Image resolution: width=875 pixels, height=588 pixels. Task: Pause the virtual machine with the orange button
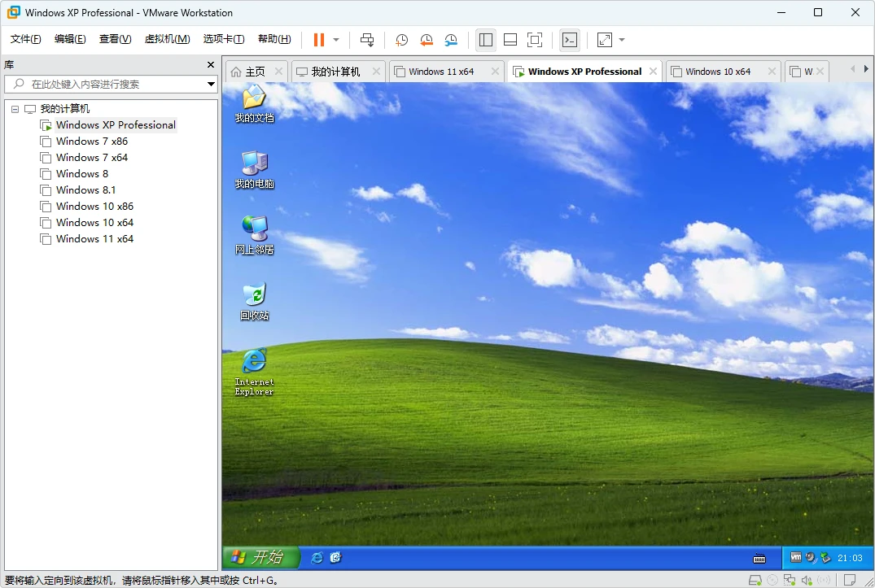(318, 39)
